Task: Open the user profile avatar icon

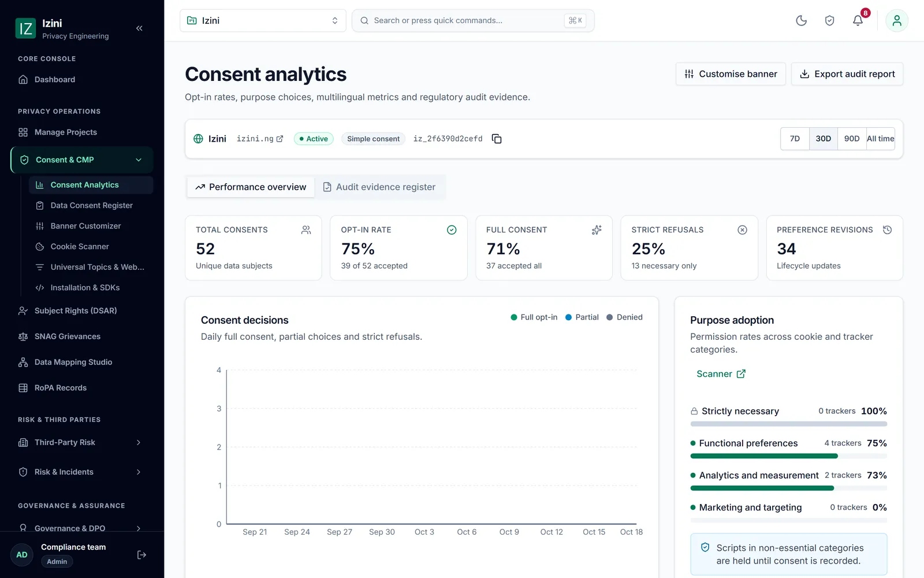Action: [897, 21]
